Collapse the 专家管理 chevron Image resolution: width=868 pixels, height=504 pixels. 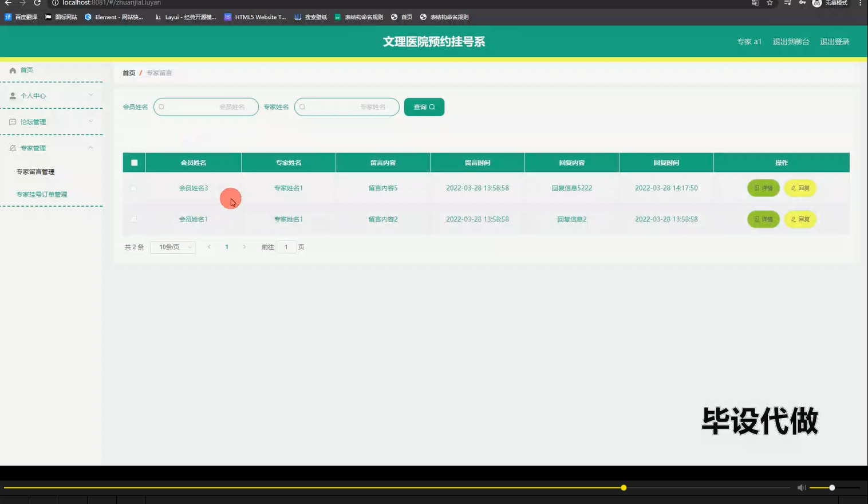point(90,148)
